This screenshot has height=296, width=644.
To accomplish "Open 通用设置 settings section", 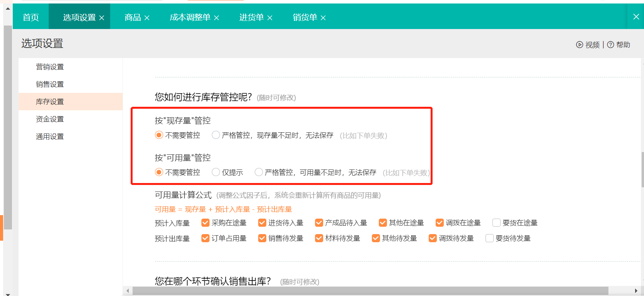I will tap(50, 137).
